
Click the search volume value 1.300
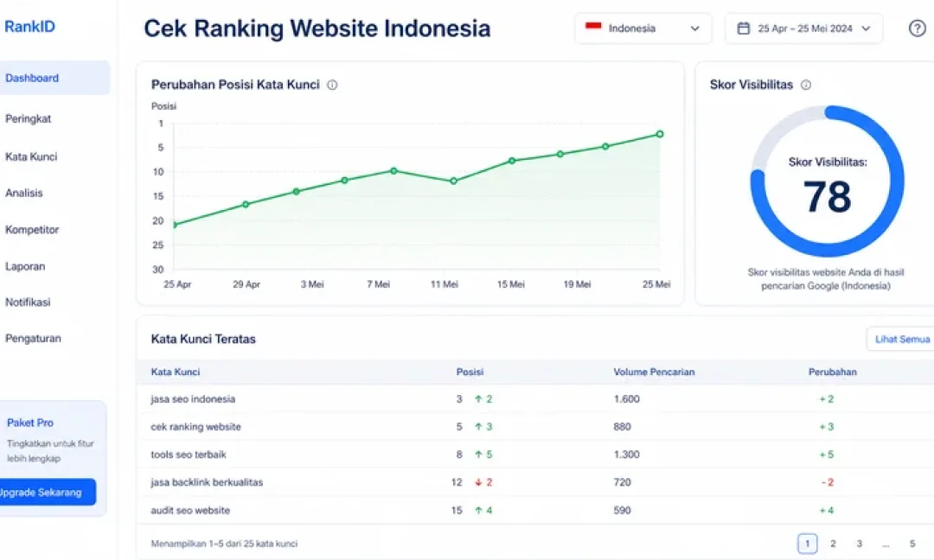627,455
